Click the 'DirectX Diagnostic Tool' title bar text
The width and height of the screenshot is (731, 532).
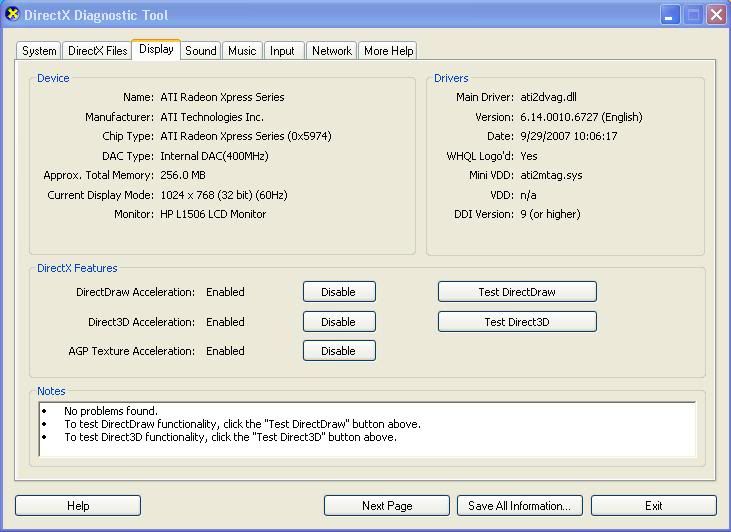point(96,15)
